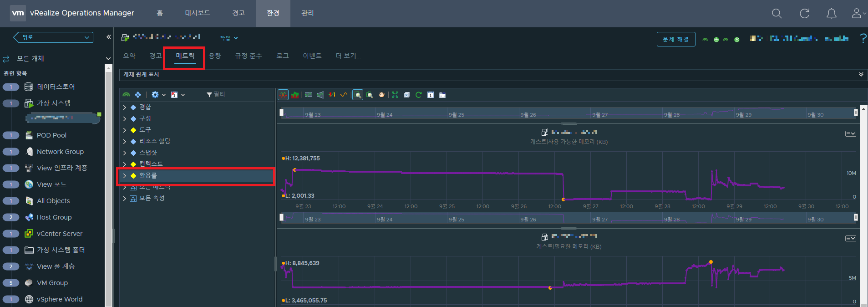Expand the 모든 속성 tree node

125,198
